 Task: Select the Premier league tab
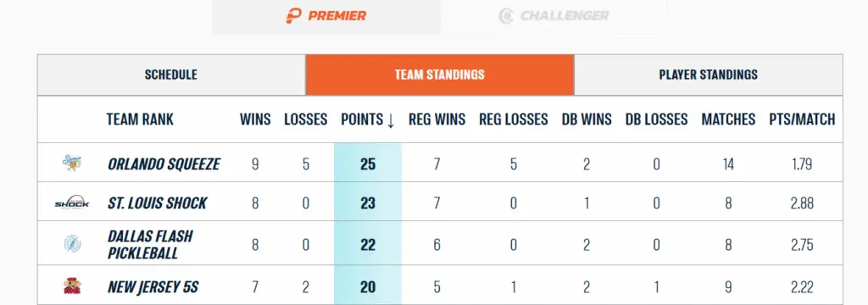point(326,16)
